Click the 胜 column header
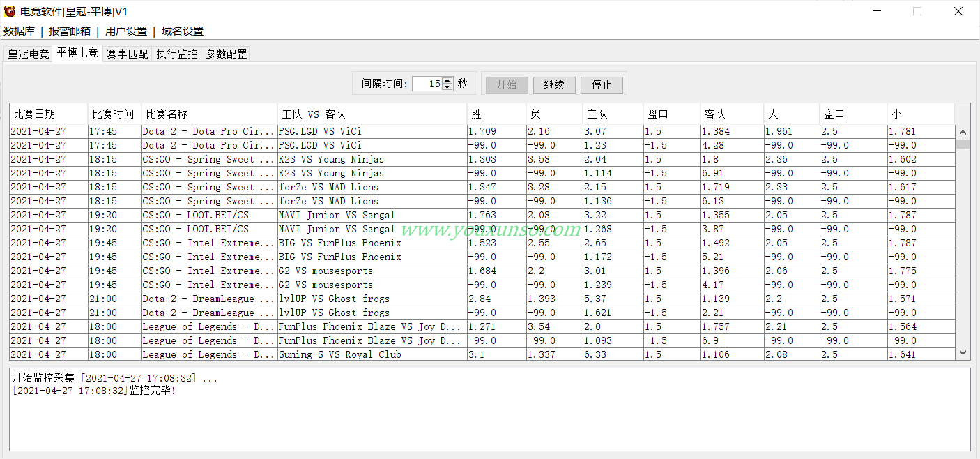The width and height of the screenshot is (980, 459). coord(496,114)
